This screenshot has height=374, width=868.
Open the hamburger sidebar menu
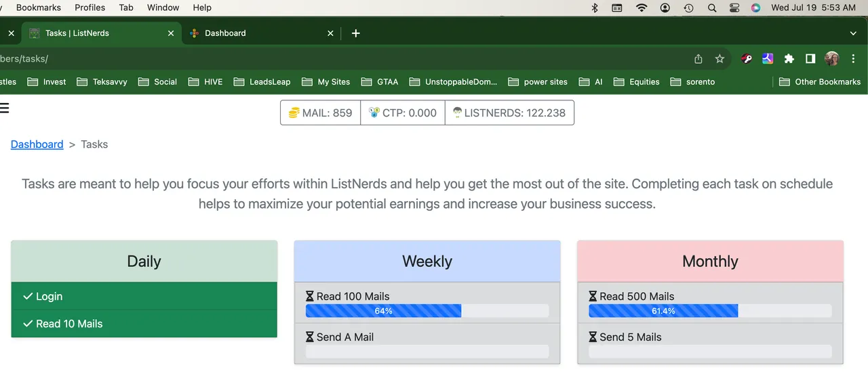(3, 107)
